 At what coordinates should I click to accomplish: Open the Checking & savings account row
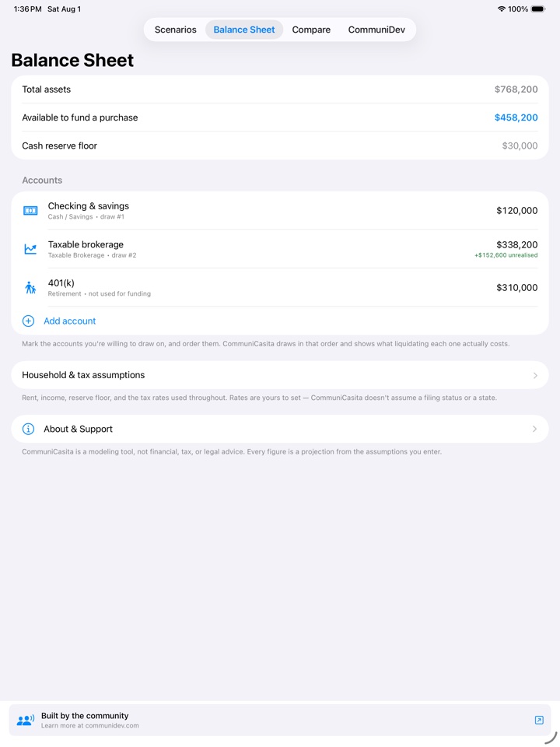point(280,211)
